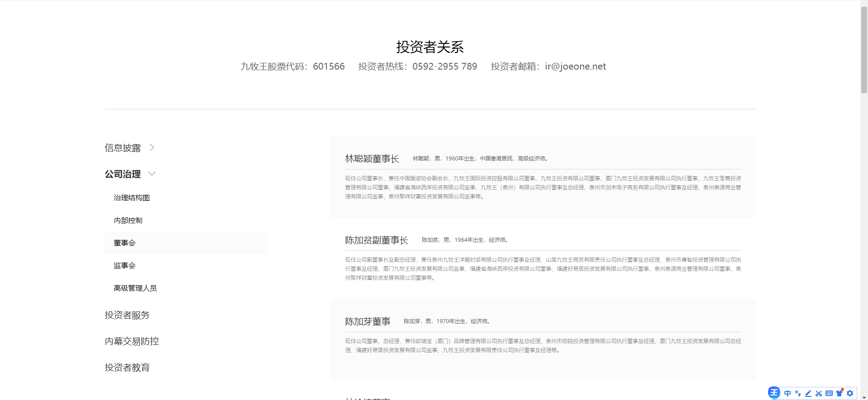
Task: Open the 内部控制 submenu item
Action: click(128, 220)
